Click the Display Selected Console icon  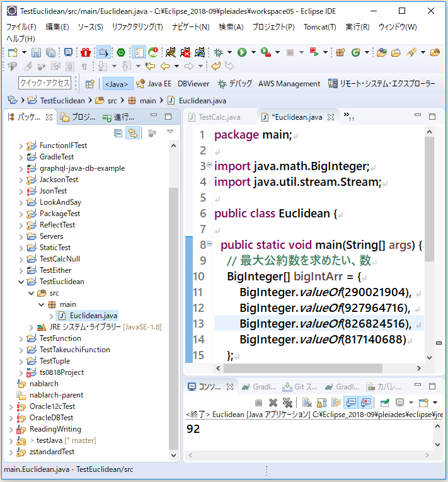coord(399,403)
